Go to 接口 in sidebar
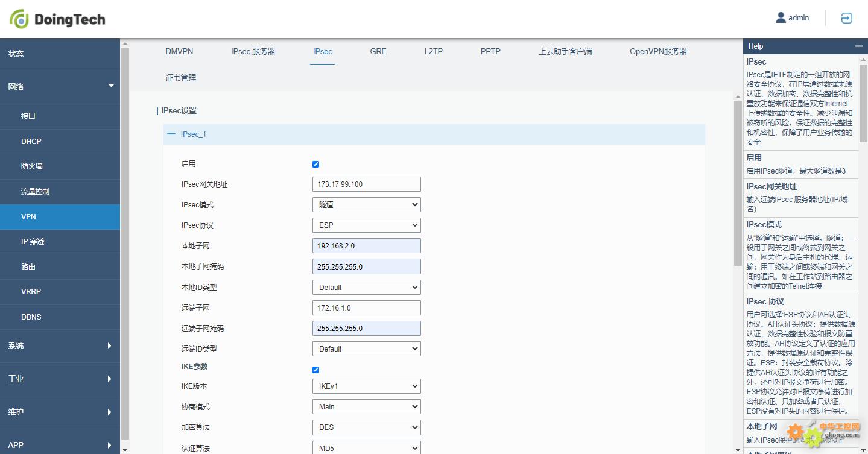The height and width of the screenshot is (454, 868). pos(60,116)
